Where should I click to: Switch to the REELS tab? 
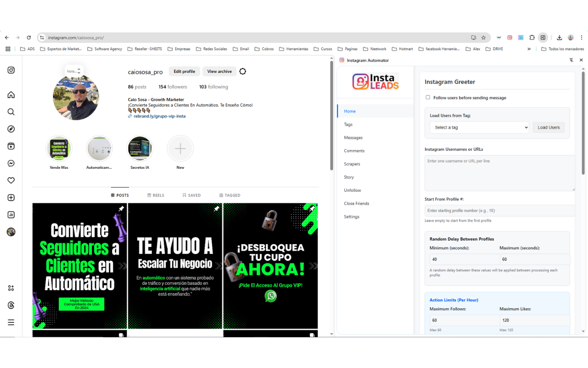(x=156, y=195)
